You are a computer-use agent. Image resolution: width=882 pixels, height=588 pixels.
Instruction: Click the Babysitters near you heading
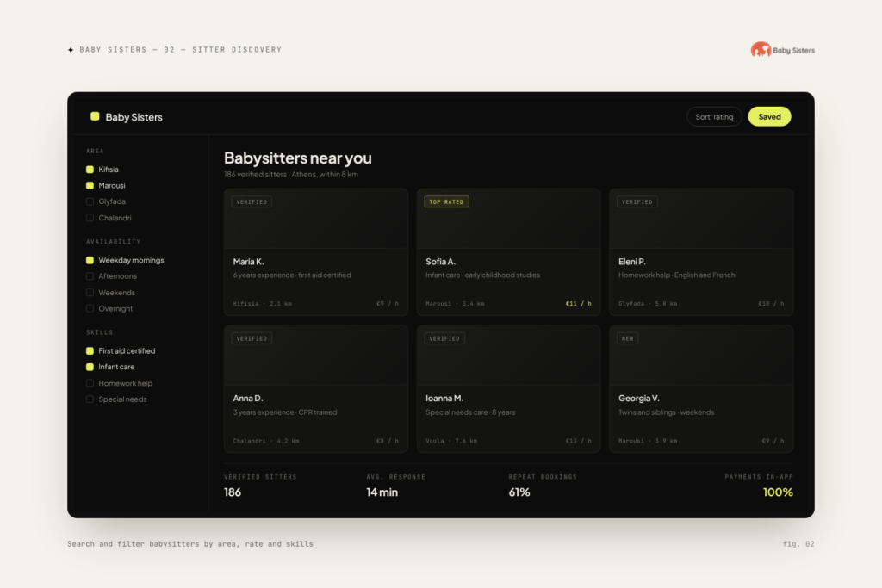pyautogui.click(x=297, y=158)
